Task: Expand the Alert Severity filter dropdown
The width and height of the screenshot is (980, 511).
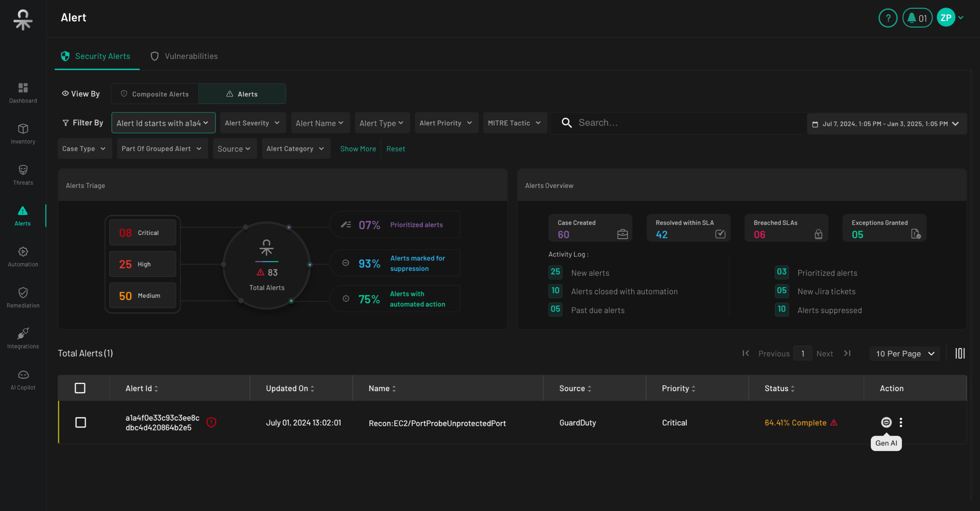Action: click(252, 123)
